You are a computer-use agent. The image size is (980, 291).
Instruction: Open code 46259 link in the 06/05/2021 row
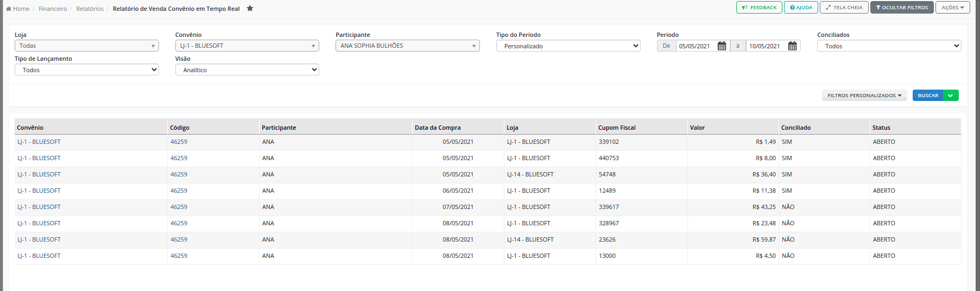click(179, 191)
